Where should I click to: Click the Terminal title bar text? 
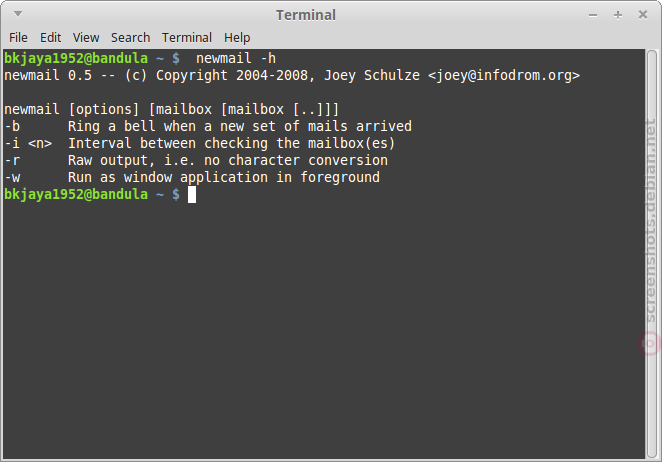point(306,15)
